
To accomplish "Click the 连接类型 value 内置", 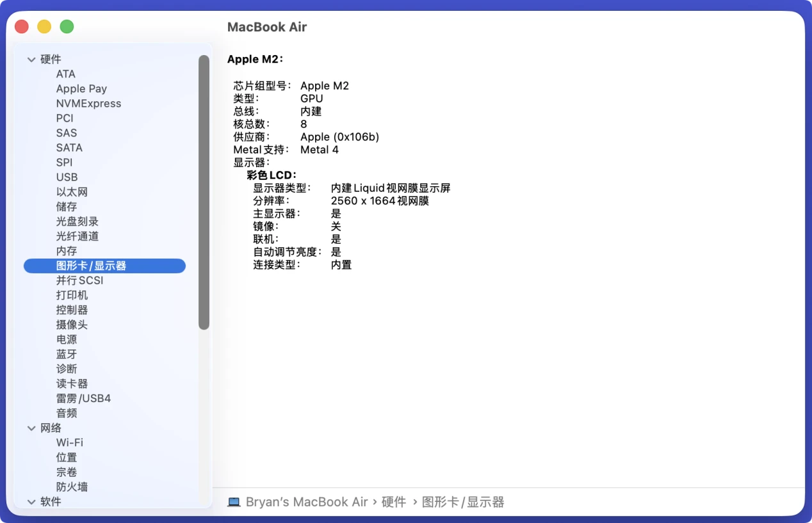I will click(x=341, y=265).
